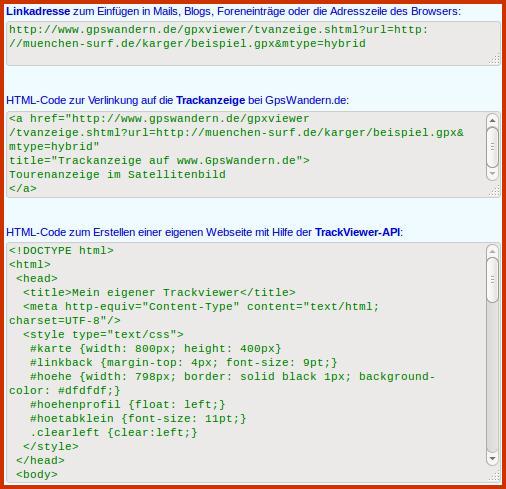Viewport: 506px width, 489px height.
Task: Click code line 'title="Trackanzeige auf www.GpsWandern.de">'
Action: (159, 161)
